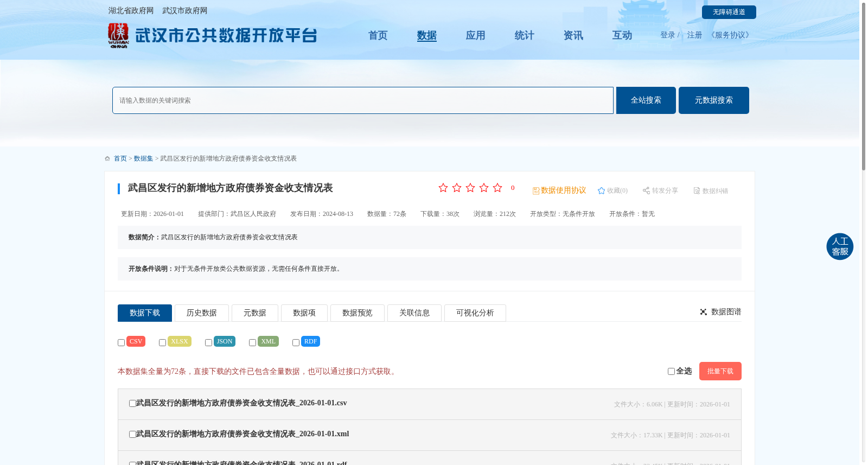Select the 2026-01-01.csv file checkbox

132,403
